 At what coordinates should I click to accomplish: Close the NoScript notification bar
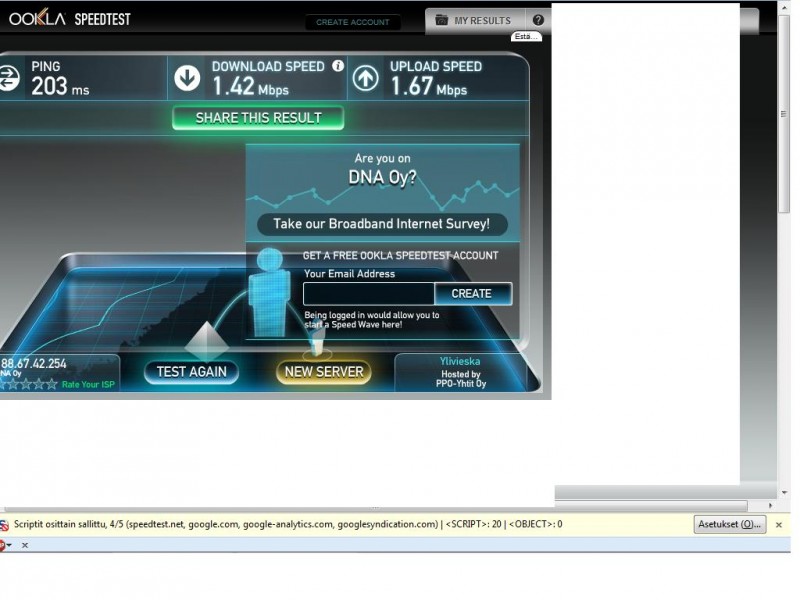tap(780, 524)
